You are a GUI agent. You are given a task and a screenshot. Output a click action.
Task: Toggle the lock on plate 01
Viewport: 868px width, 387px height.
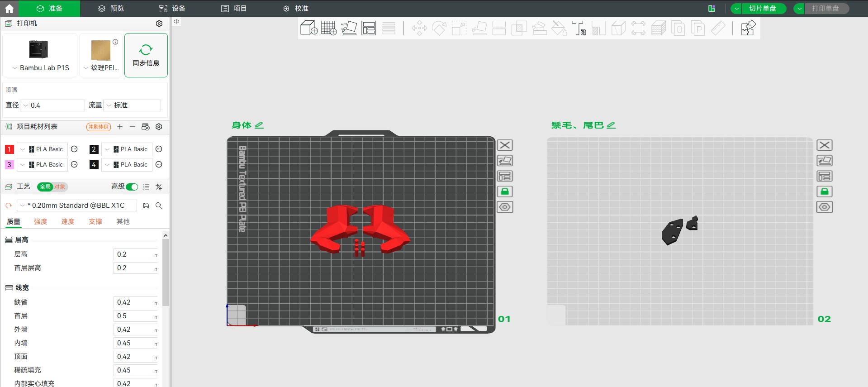pyautogui.click(x=505, y=191)
